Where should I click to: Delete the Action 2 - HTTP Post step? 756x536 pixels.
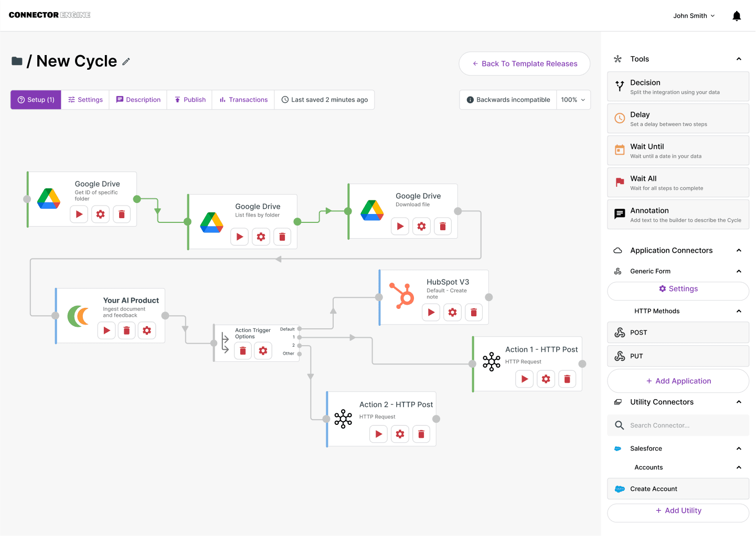point(421,434)
